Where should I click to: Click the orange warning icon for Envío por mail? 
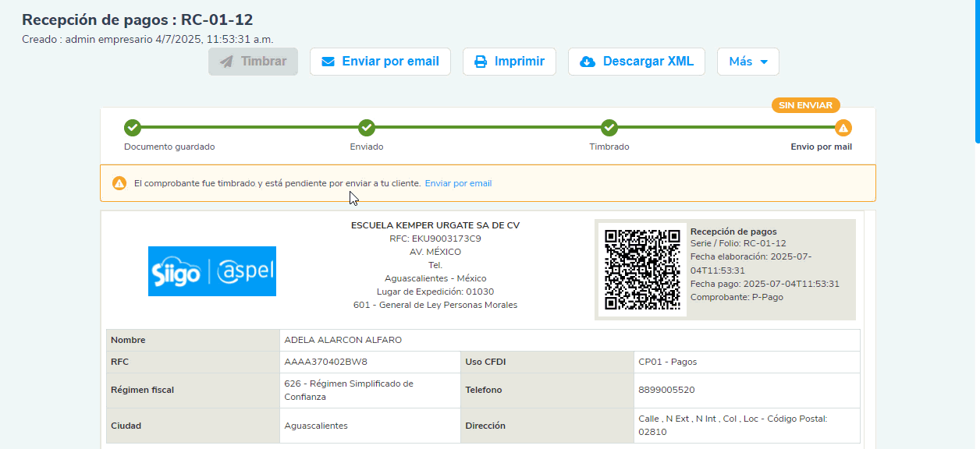[843, 128]
